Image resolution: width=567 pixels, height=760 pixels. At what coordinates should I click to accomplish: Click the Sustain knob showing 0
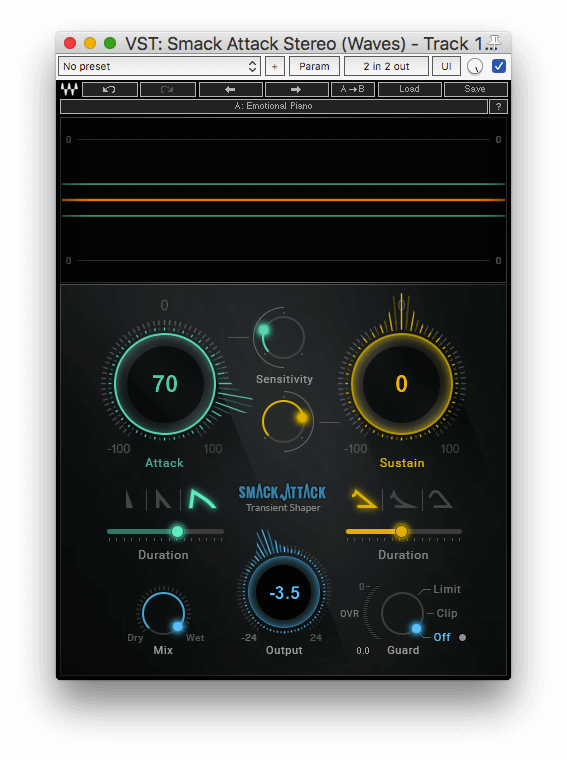click(401, 384)
